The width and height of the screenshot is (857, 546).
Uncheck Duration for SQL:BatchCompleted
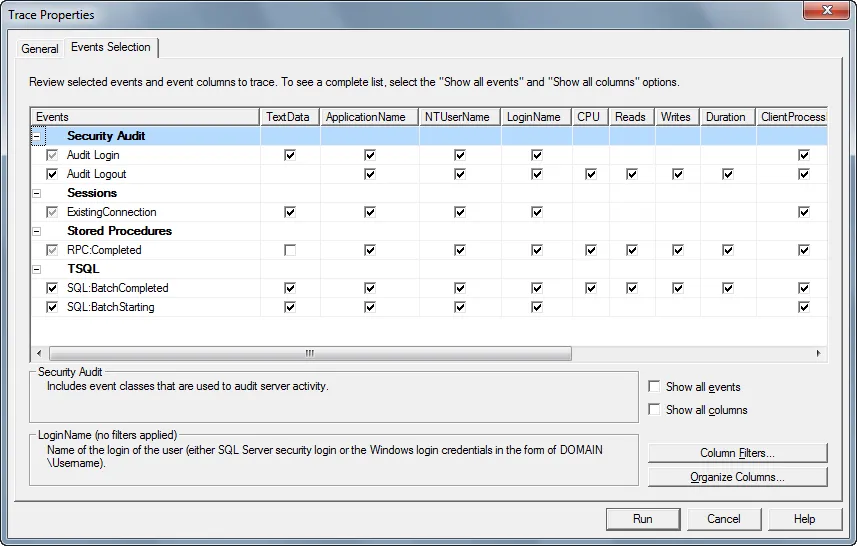point(727,288)
